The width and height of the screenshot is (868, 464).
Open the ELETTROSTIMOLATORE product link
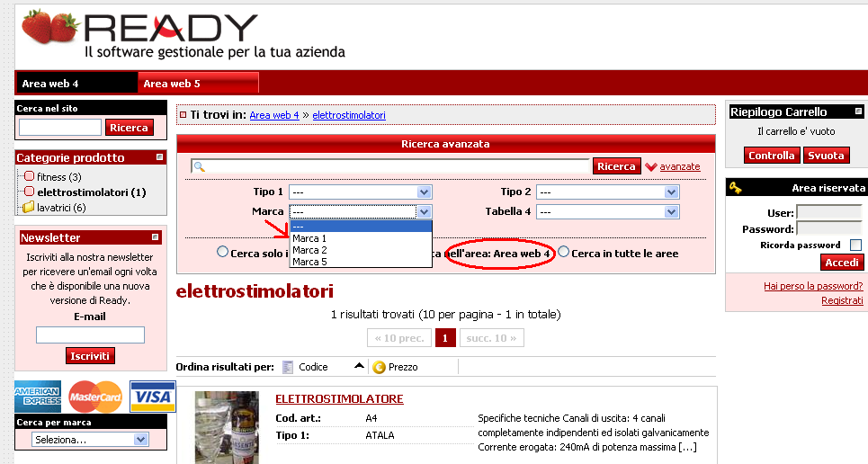tap(339, 398)
